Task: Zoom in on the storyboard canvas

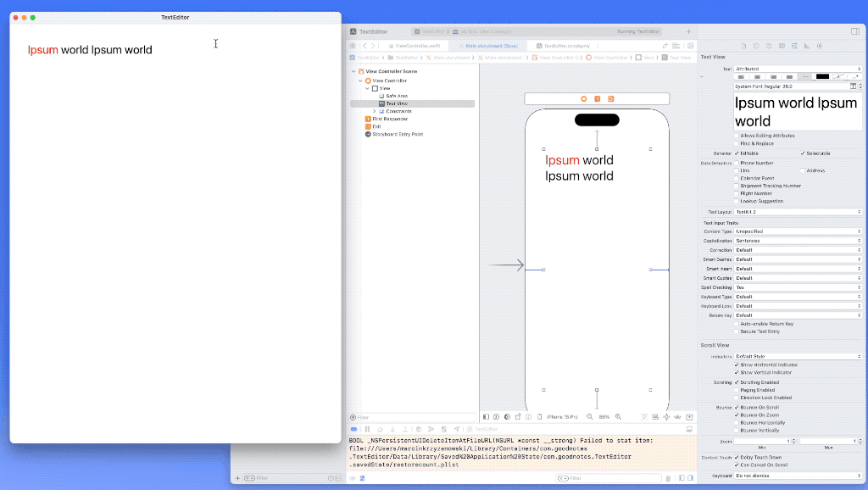Action: 618,417
